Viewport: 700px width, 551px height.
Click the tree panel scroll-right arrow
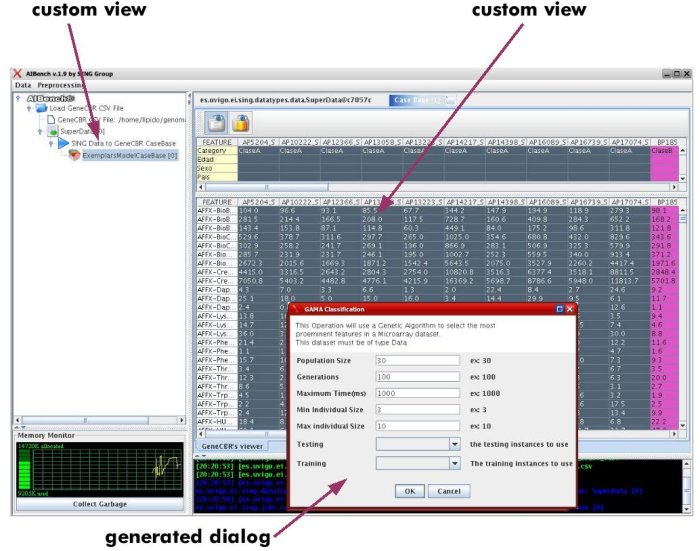181,420
